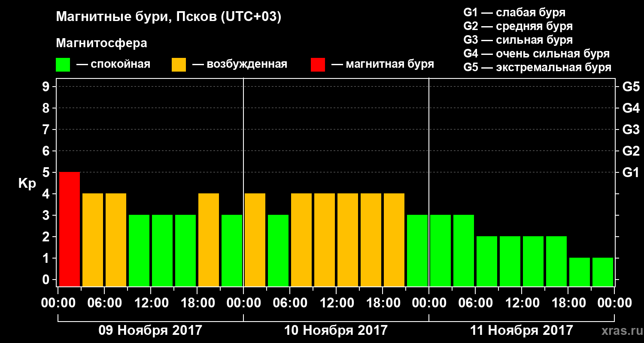Click the right-axis 'G5' label
Image resolution: width=644 pixels, height=343 pixels.
tap(631, 87)
